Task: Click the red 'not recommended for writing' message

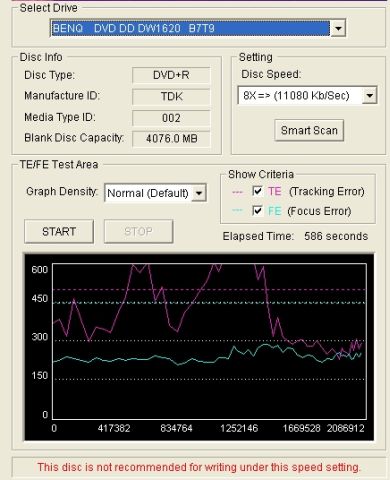Action: click(199, 467)
